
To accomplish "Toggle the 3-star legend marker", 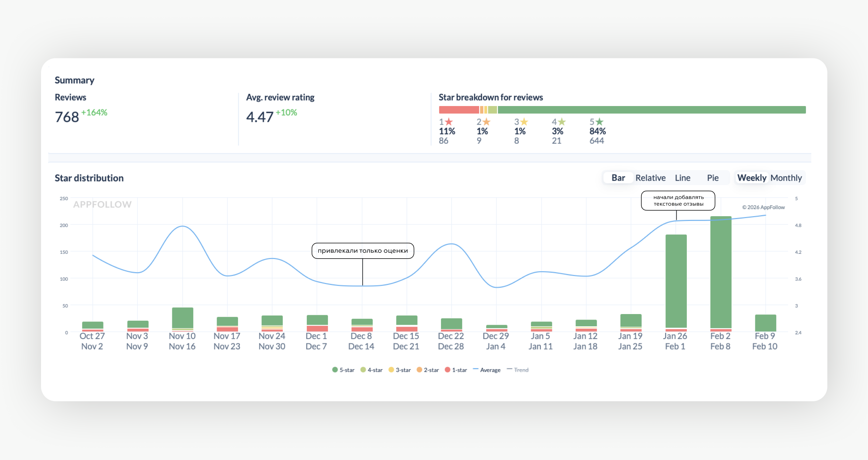I will point(391,370).
